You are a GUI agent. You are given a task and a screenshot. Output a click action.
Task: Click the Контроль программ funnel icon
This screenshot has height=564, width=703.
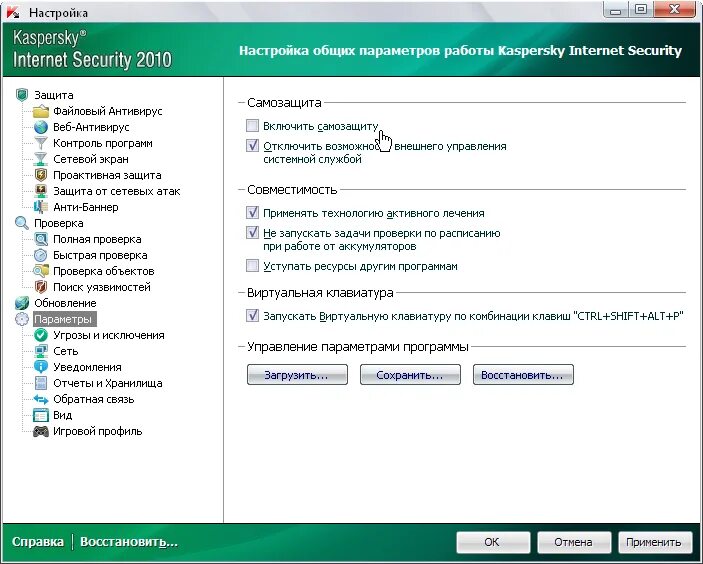tap(41, 143)
